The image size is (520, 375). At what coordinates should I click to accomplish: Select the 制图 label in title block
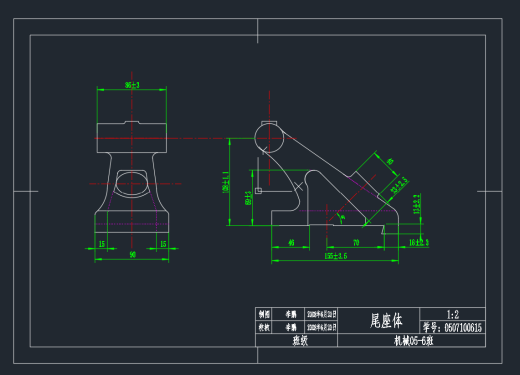[x=264, y=314]
